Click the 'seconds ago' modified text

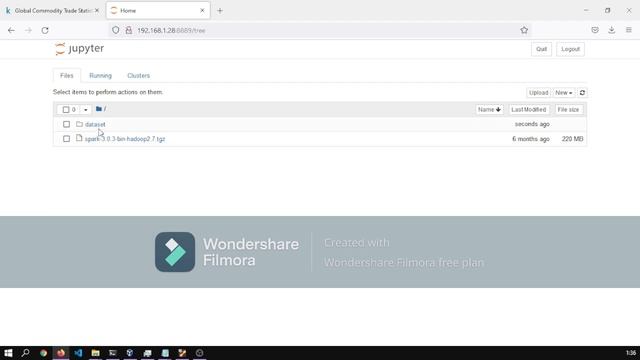(532, 124)
